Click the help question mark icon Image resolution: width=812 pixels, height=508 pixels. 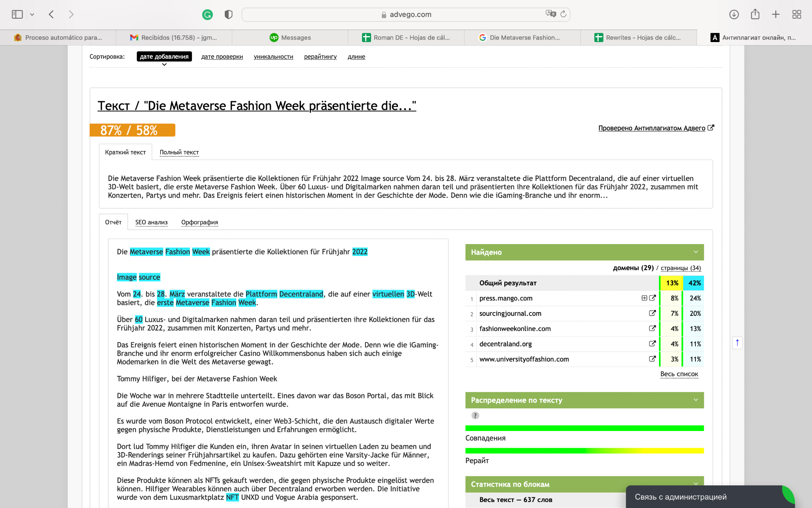coord(475,416)
